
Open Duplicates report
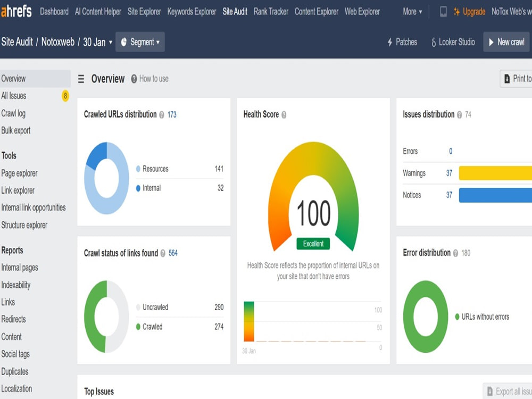tap(14, 371)
